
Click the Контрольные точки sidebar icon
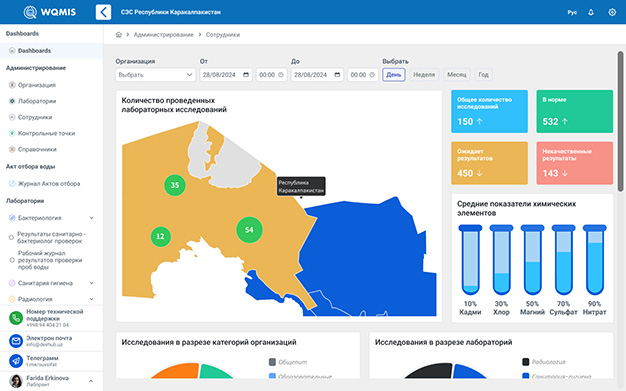[12, 133]
